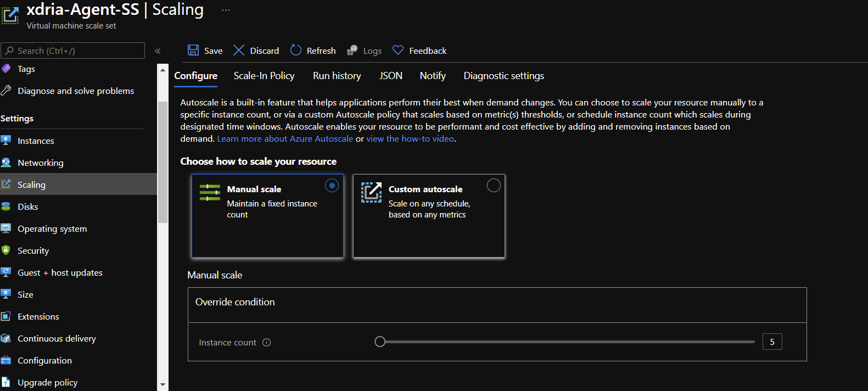Click the Disks icon in sidebar
The height and width of the screenshot is (391, 868).
coord(6,206)
